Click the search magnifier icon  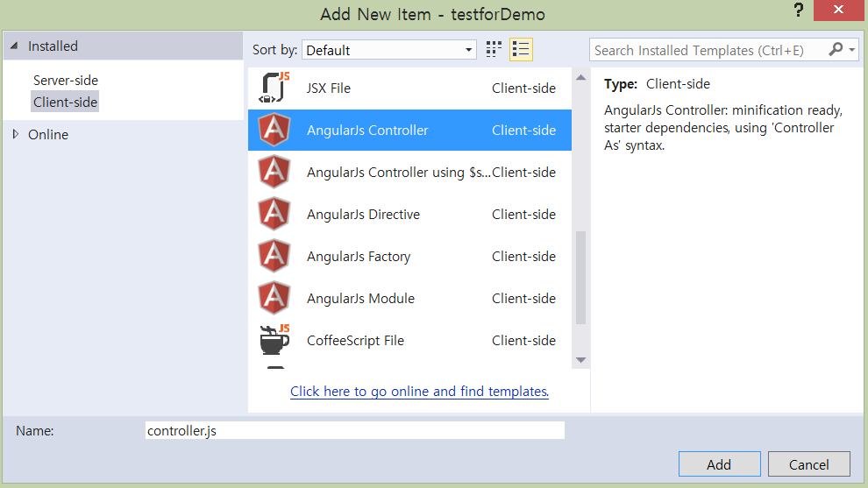pyautogui.click(x=836, y=49)
